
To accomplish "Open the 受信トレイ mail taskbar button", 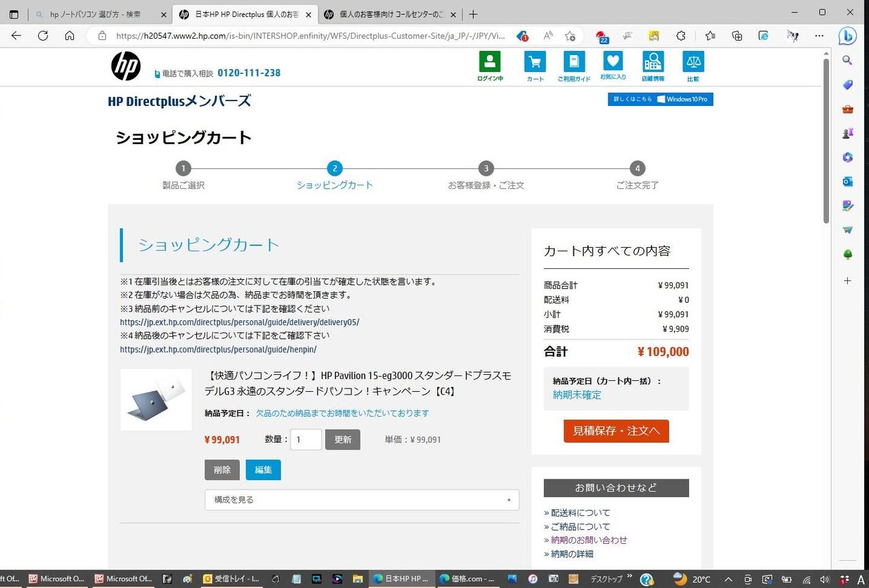I will (231, 579).
